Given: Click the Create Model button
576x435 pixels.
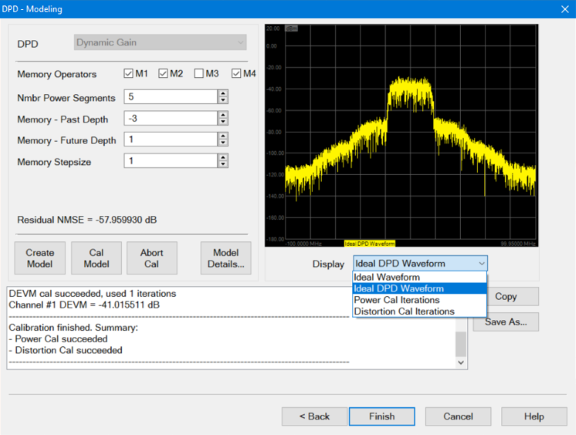Looking at the screenshot, I should tap(40, 258).
